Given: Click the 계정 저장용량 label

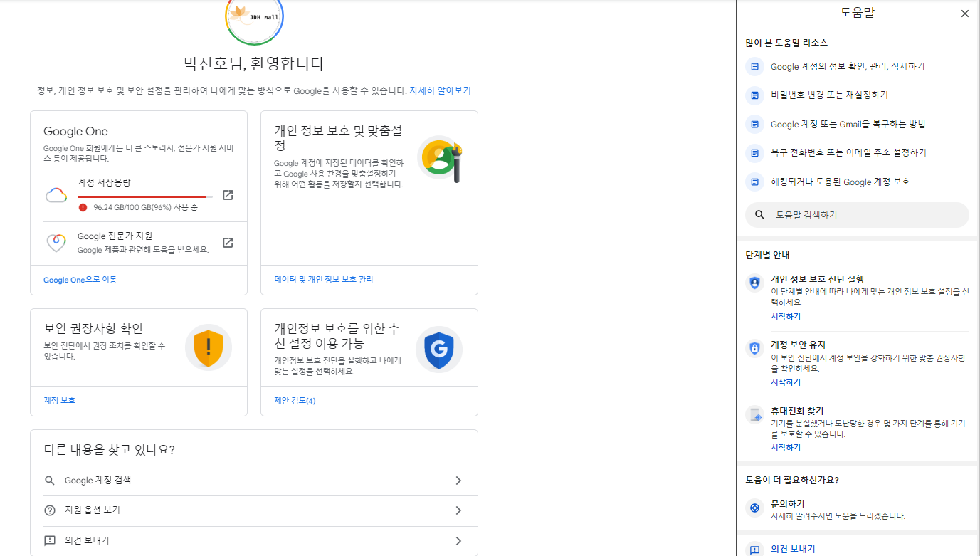Looking at the screenshot, I should click(x=104, y=182).
